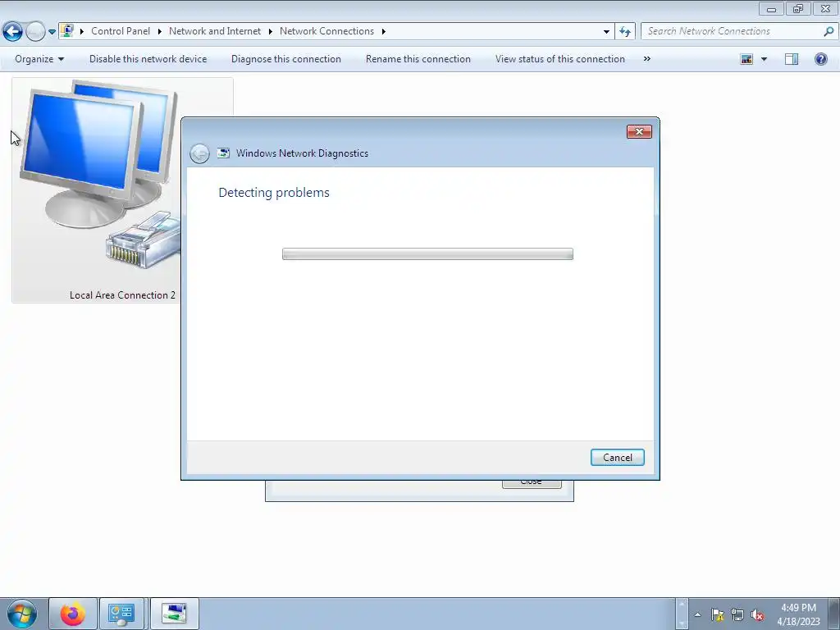Select Network and Internet in the breadcrumb
Image resolution: width=840 pixels, height=630 pixels.
215,31
